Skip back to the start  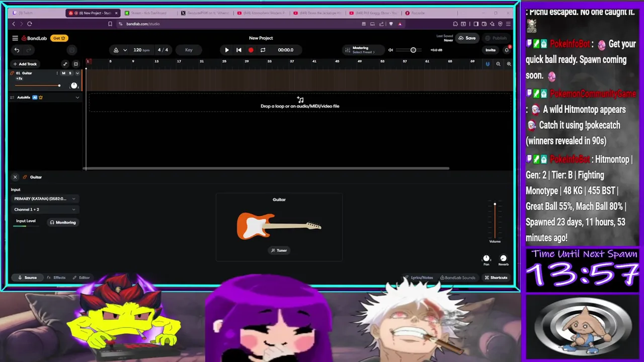coord(238,50)
